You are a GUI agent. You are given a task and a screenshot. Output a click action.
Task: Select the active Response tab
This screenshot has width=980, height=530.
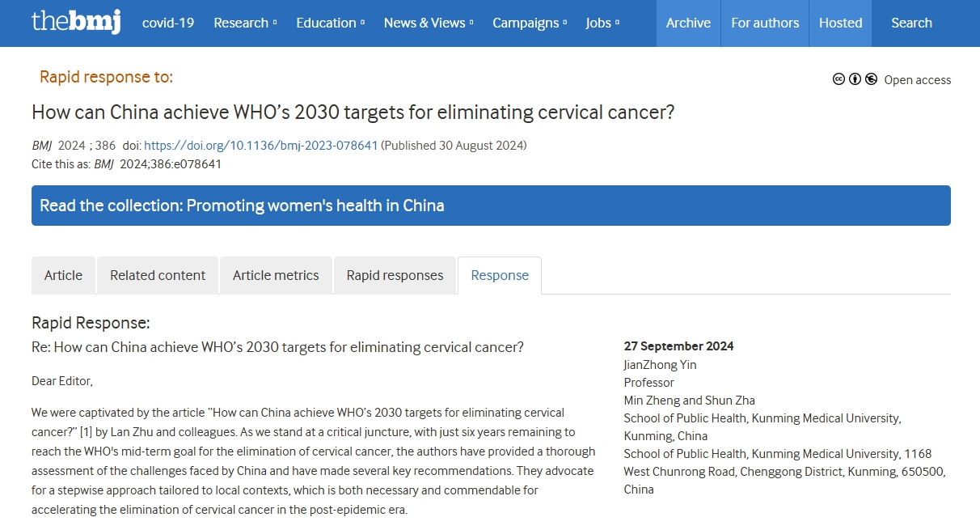click(x=500, y=275)
